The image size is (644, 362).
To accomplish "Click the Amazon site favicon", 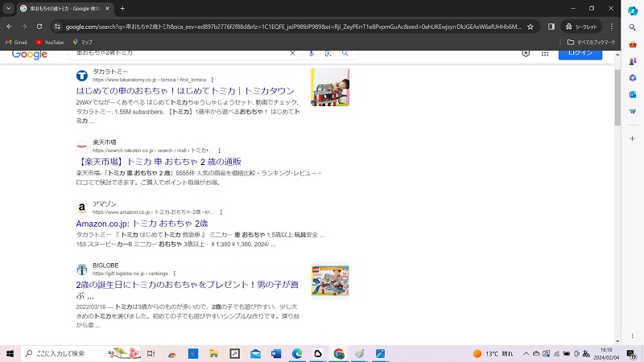I will point(82,208).
